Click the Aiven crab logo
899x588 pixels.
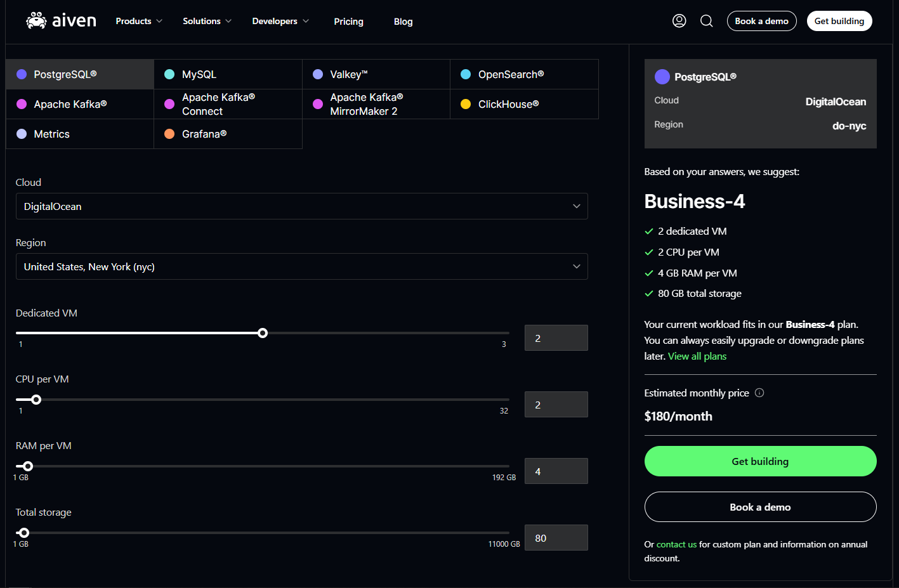[x=61, y=21]
